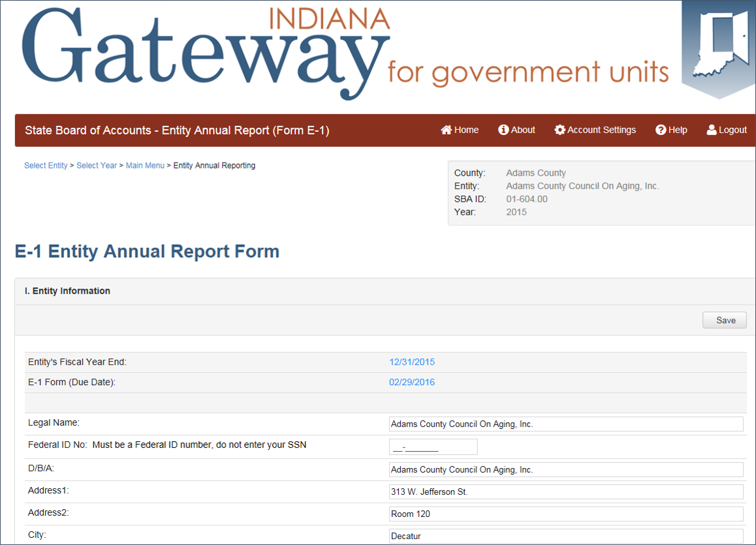This screenshot has height=545, width=756.
Task: Edit the Address1 field with Jefferson St
Action: tap(566, 491)
